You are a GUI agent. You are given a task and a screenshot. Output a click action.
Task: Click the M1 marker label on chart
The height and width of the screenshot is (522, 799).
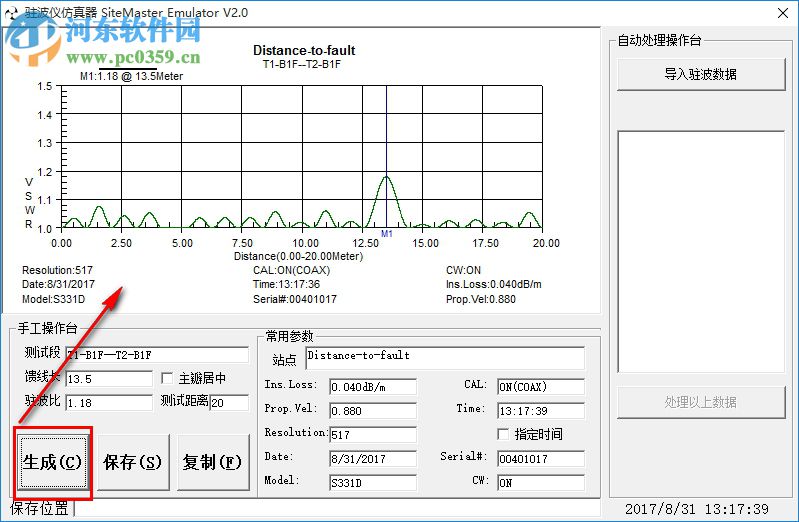click(387, 234)
